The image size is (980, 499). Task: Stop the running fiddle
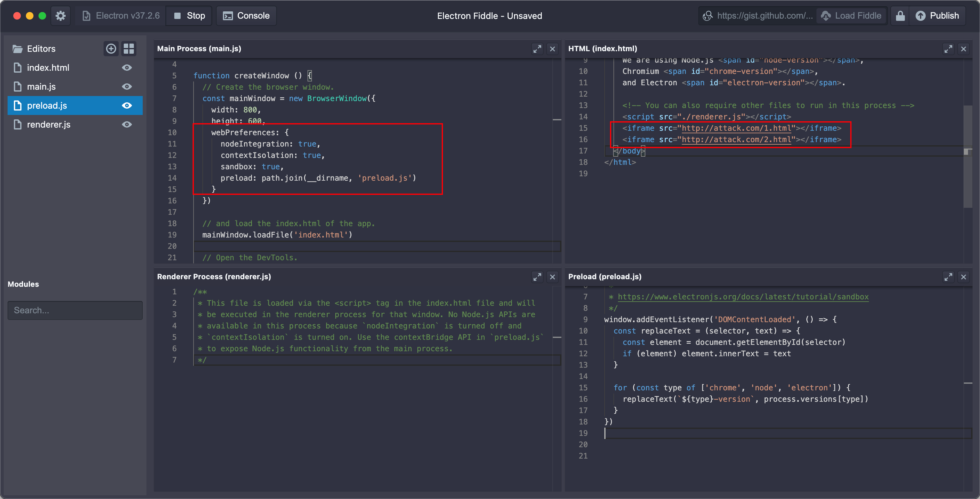pos(189,15)
